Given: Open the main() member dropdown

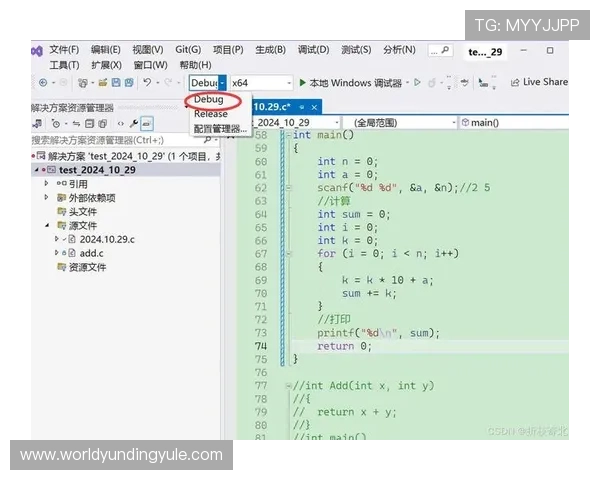Looking at the screenshot, I should (x=514, y=123).
